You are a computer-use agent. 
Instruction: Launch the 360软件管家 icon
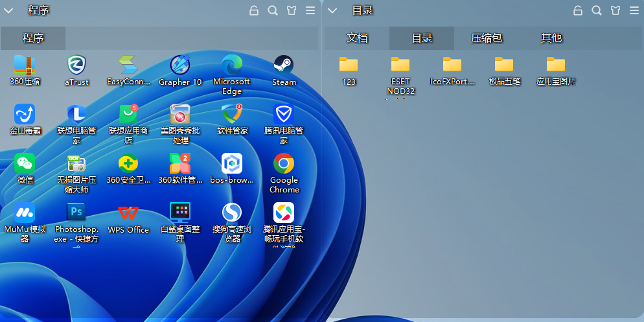tap(180, 163)
